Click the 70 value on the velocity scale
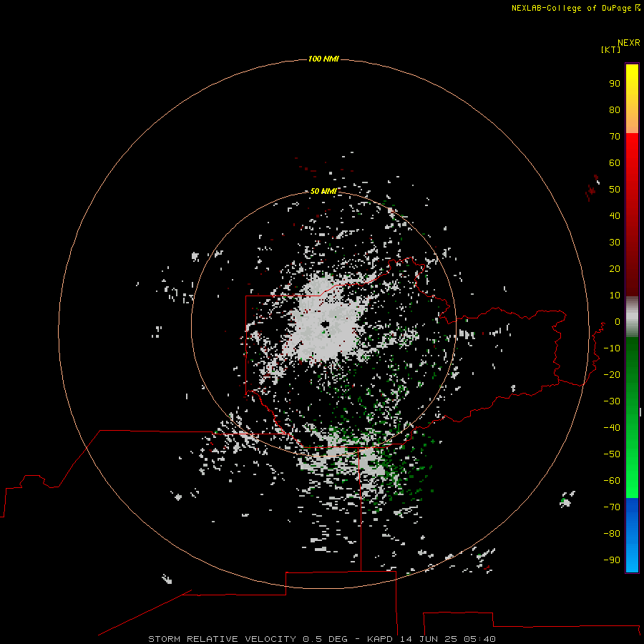 pyautogui.click(x=615, y=137)
